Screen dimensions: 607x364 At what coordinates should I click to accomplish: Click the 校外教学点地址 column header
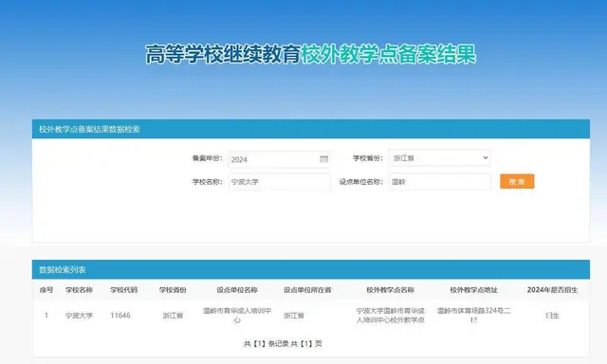(473, 290)
